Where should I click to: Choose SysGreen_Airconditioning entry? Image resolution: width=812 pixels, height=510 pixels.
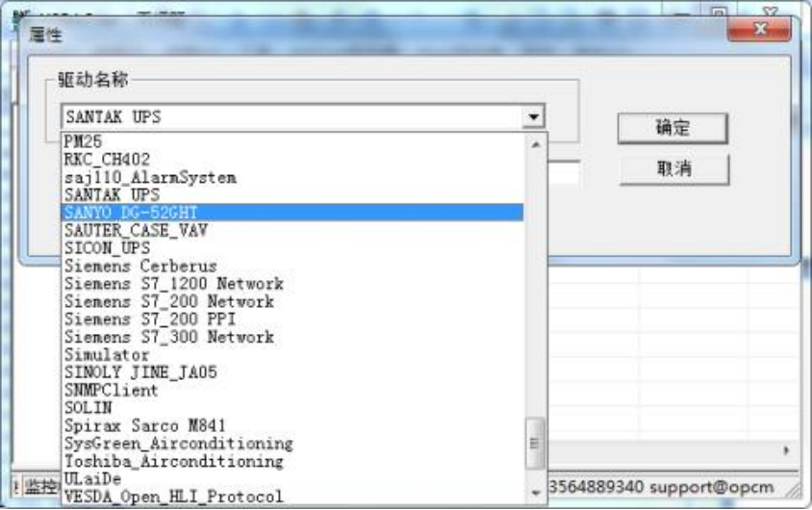(x=292, y=444)
